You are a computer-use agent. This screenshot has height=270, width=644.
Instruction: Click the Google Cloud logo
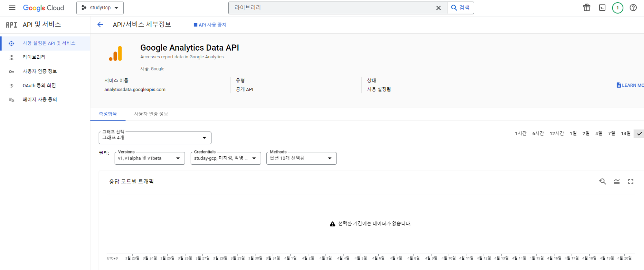click(43, 8)
